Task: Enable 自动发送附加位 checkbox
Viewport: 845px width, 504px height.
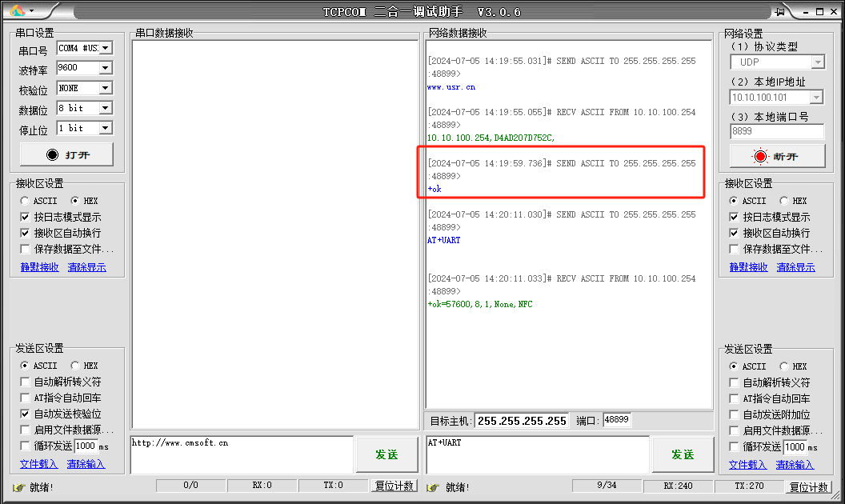Action: click(734, 414)
